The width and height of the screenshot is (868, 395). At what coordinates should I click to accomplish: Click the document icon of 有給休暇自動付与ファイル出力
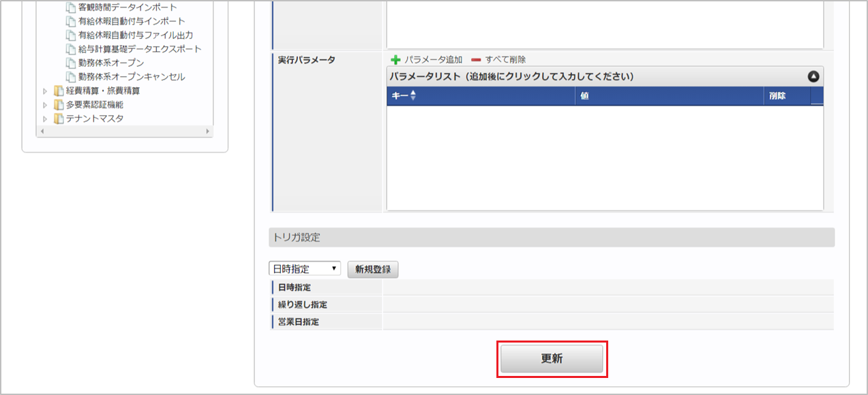(x=71, y=35)
